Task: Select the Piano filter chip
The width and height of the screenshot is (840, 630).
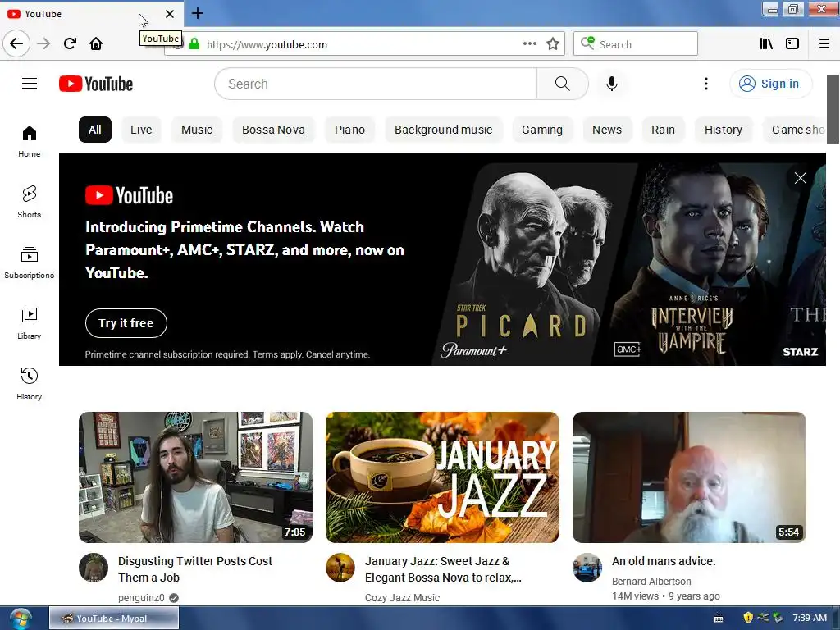Action: coord(349,130)
